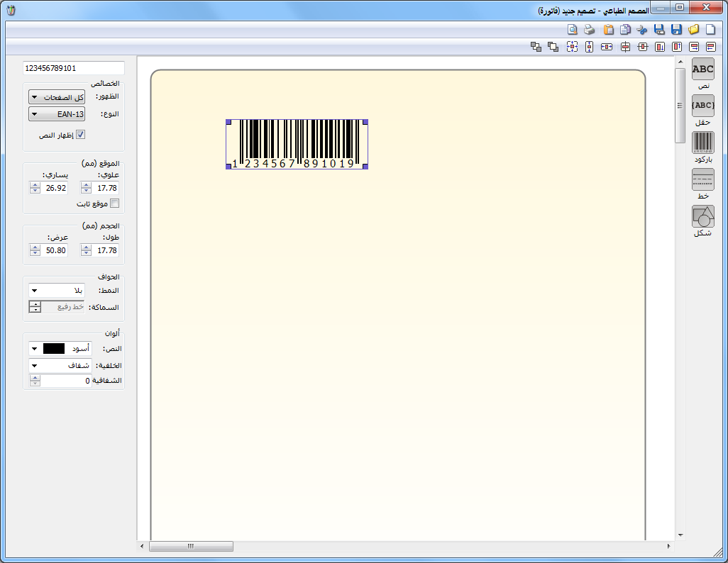This screenshot has height=563, width=728.
Task: Align selected elements to the left
Action: [x=711, y=46]
